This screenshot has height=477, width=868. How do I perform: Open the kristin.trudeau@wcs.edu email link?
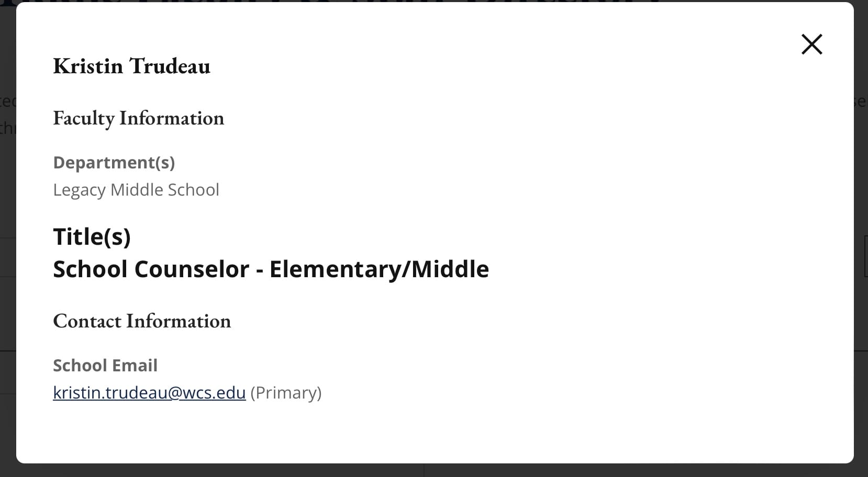(149, 392)
